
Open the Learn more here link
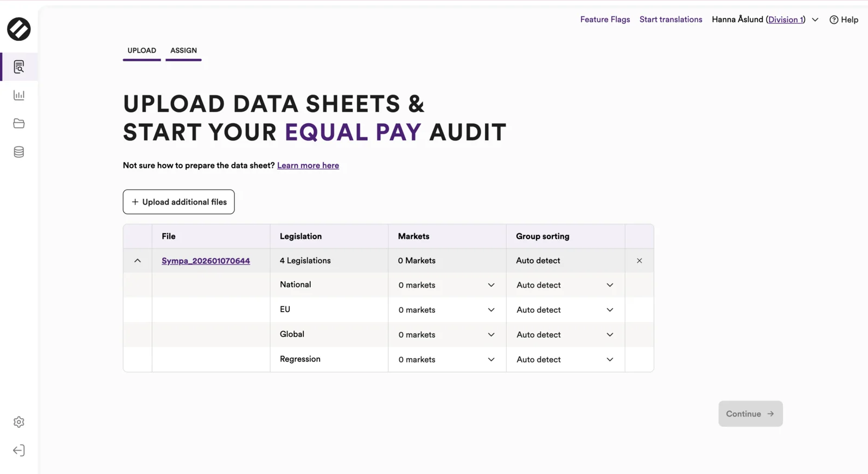point(308,166)
